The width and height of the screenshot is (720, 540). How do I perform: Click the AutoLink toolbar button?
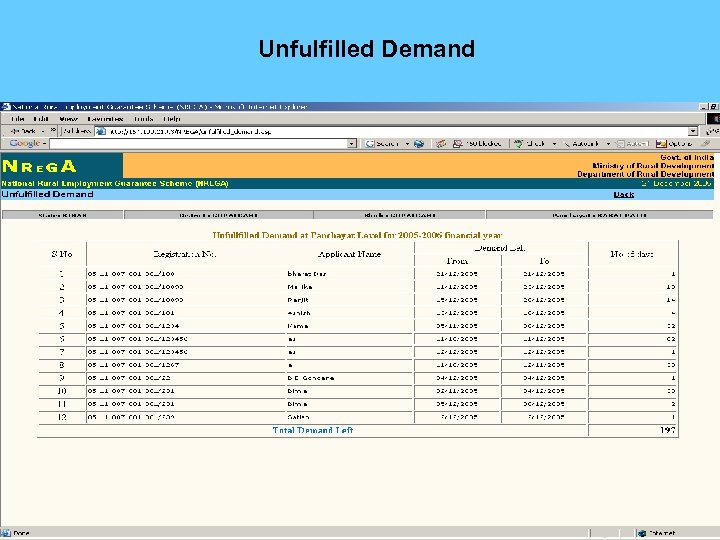coord(581,144)
